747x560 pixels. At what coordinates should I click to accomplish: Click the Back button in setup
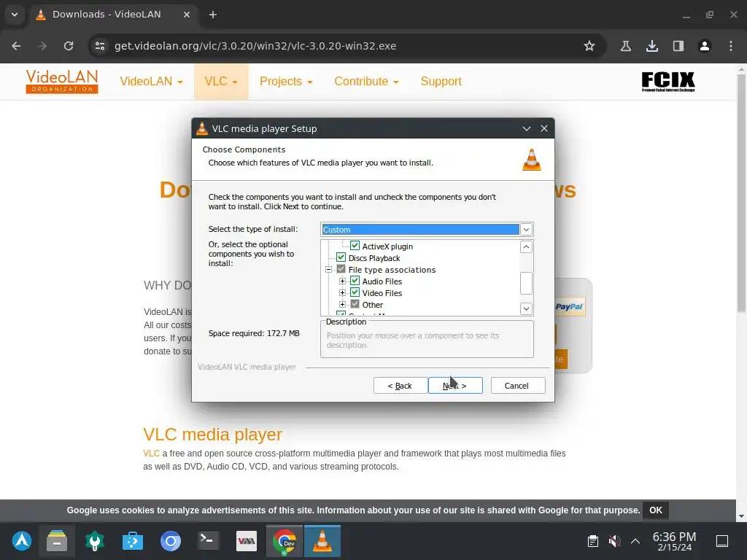pyautogui.click(x=400, y=386)
